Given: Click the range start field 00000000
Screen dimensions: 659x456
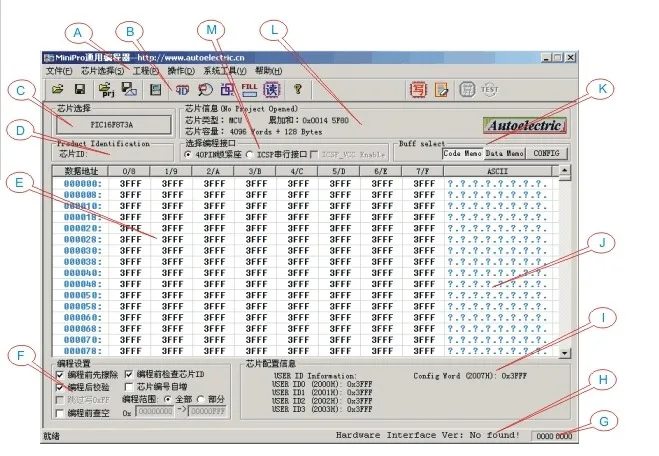Looking at the screenshot, I should point(155,411).
